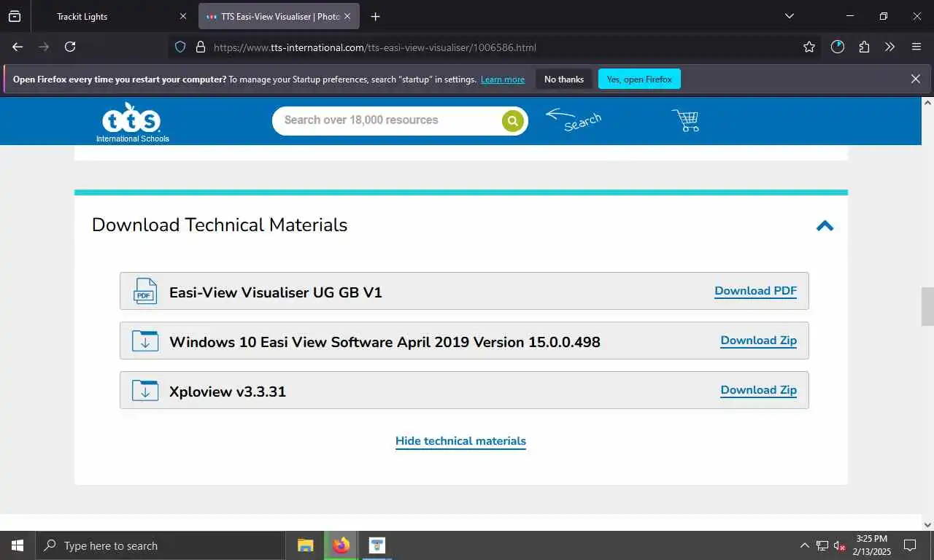
Task: Open the network status tray icon
Action: [x=822, y=545]
